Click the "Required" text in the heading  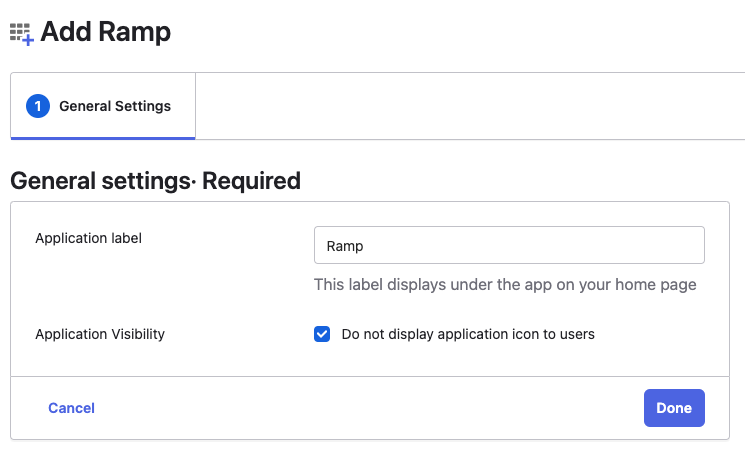tap(251, 181)
